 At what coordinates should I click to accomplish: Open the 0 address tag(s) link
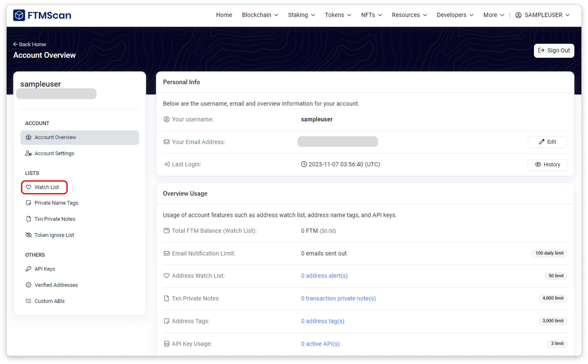pyautogui.click(x=322, y=321)
